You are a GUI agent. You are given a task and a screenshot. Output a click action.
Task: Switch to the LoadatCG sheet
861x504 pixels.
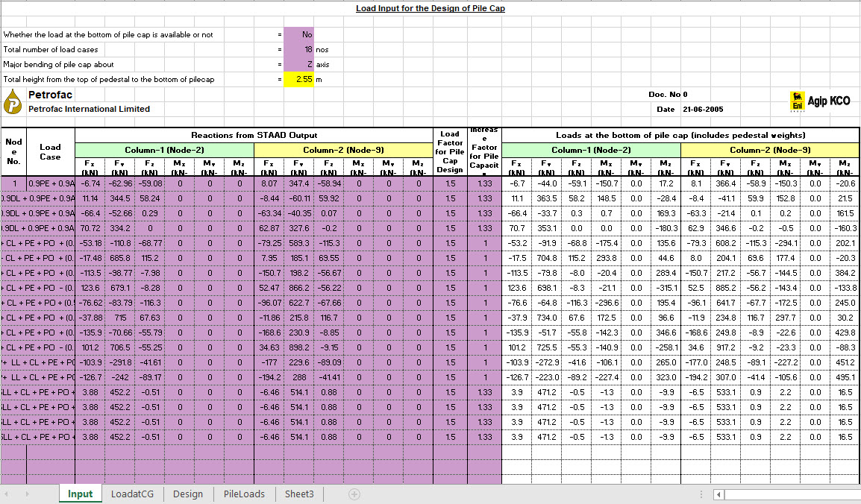[133, 494]
